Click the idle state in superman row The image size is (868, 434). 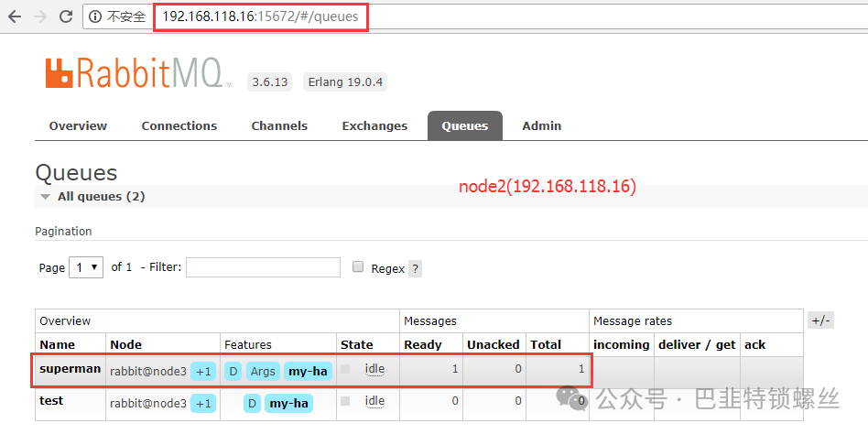pos(374,369)
